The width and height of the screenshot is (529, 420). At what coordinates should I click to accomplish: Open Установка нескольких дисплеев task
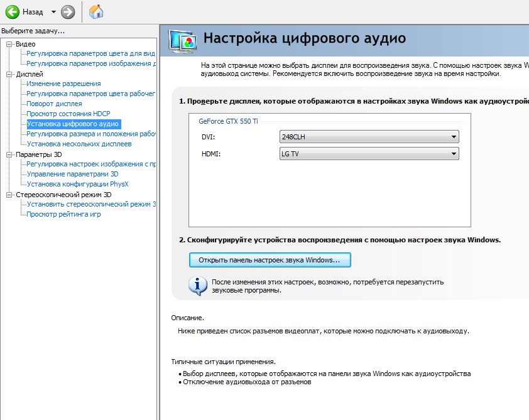(79, 144)
